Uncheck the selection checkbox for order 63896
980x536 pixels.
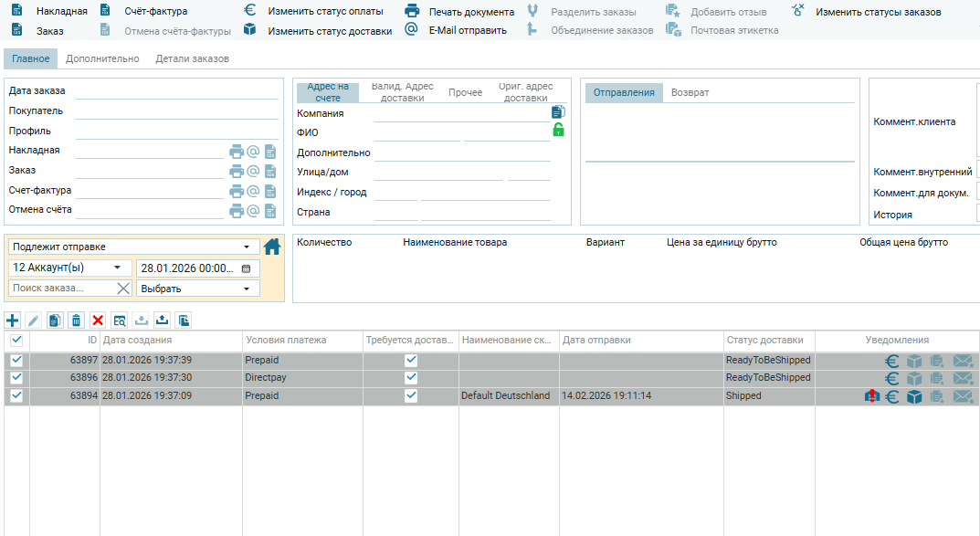[16, 378]
